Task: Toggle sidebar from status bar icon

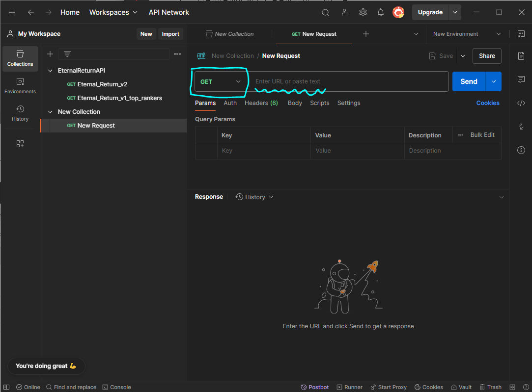Action: 6,387
